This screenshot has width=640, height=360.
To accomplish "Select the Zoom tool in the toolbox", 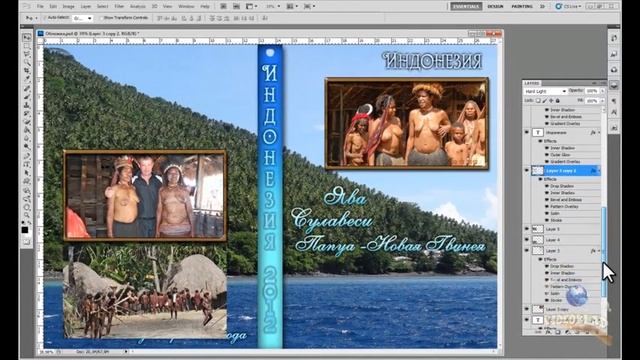I will tap(27, 215).
